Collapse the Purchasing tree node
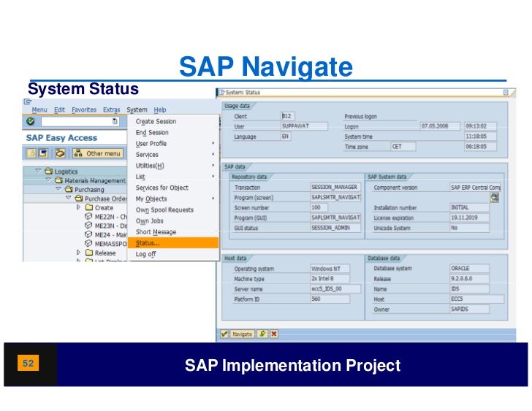 click(58, 189)
